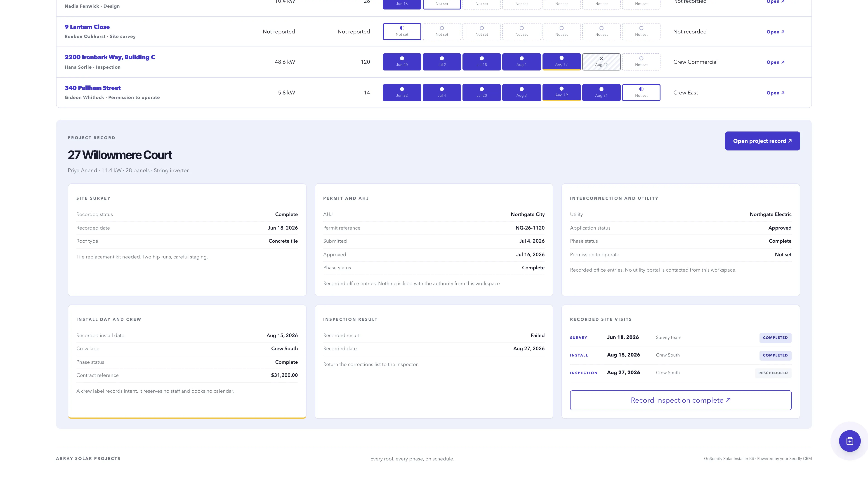The image size is (868, 488).
Task: Select Jun 22 phase chip for Pellham Street
Action: (x=402, y=93)
